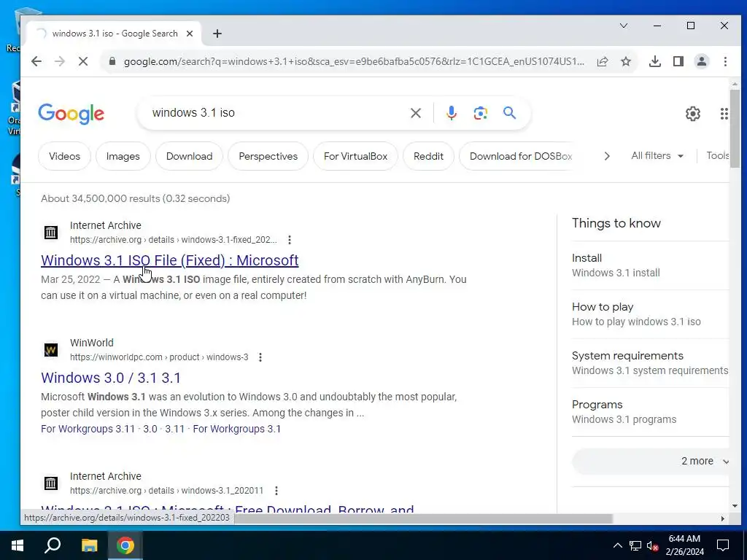Viewport: 747px width, 560px height.
Task: Open Windows notification center
Action: (723, 545)
